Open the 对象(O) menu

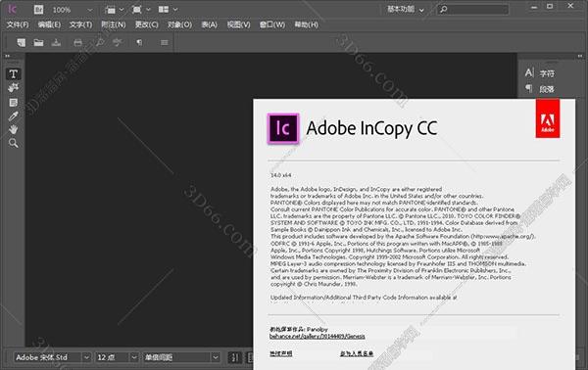(179, 24)
